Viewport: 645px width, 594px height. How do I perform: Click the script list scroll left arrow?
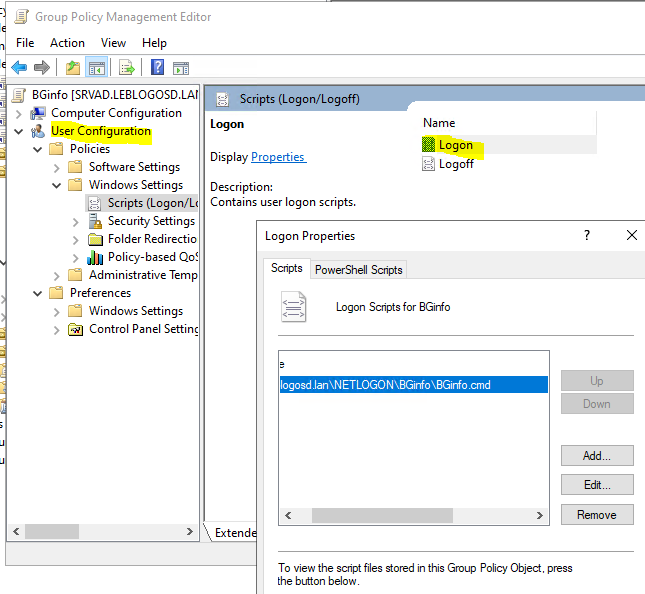[x=288, y=515]
